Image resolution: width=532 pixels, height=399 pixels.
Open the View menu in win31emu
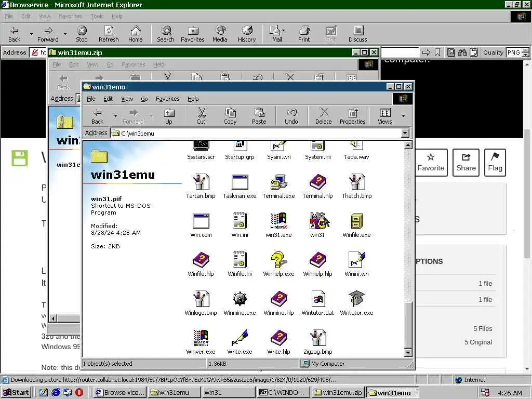[127, 99]
